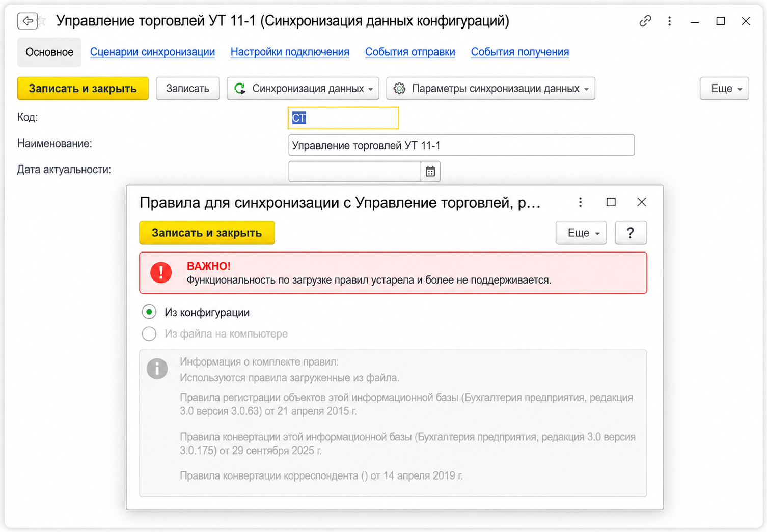Open the main window 'Еще' menu
Image resolution: width=767 pixels, height=532 pixels.
tap(724, 89)
